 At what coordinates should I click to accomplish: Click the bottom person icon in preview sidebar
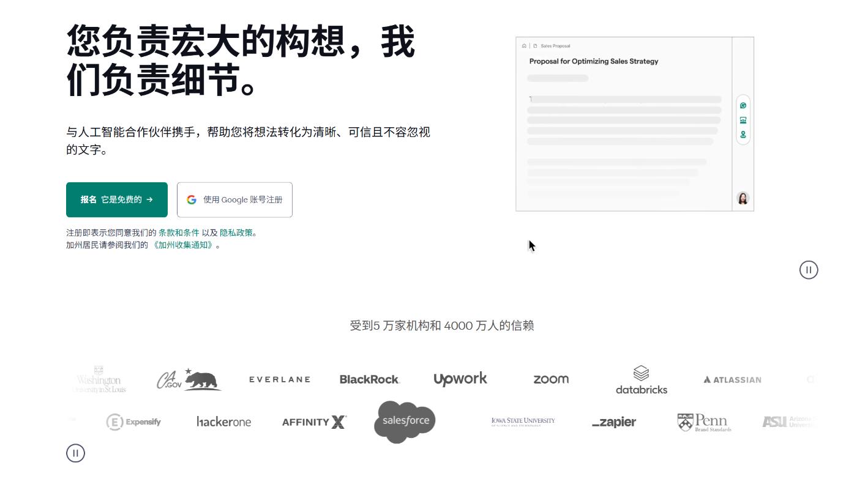click(743, 135)
